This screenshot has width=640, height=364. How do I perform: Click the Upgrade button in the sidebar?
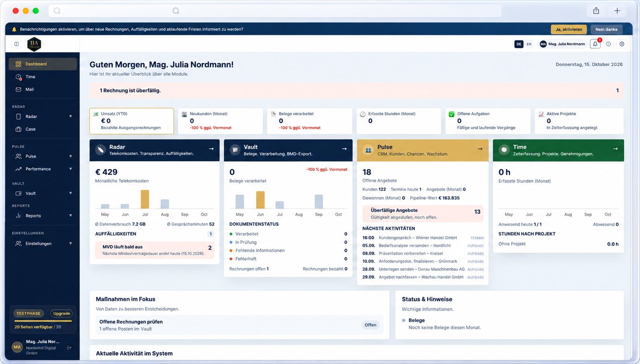(x=62, y=314)
